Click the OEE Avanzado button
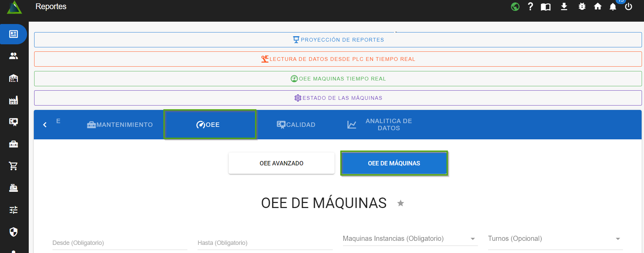 tap(281, 163)
